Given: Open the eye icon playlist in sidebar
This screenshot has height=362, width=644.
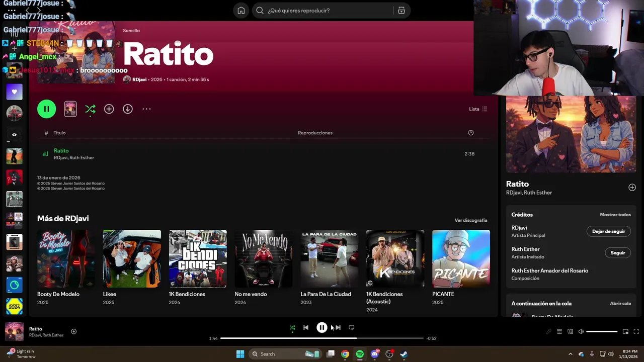Looking at the screenshot, I should 14,135.
